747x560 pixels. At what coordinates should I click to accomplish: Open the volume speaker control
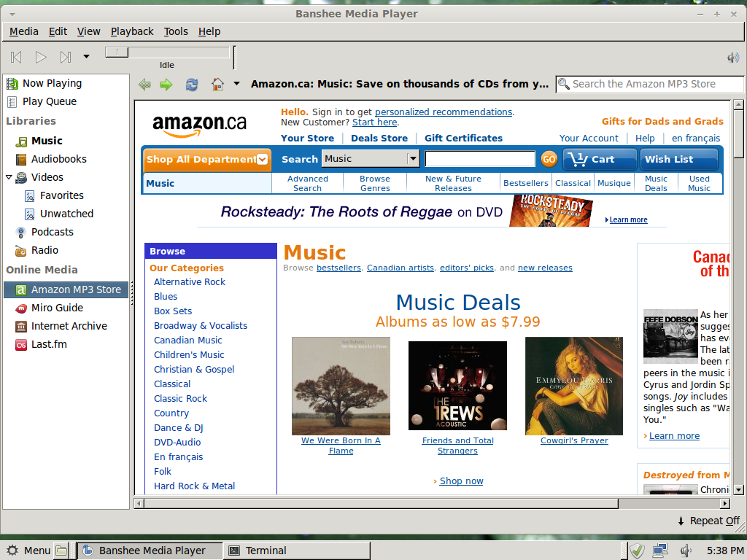coord(732,58)
